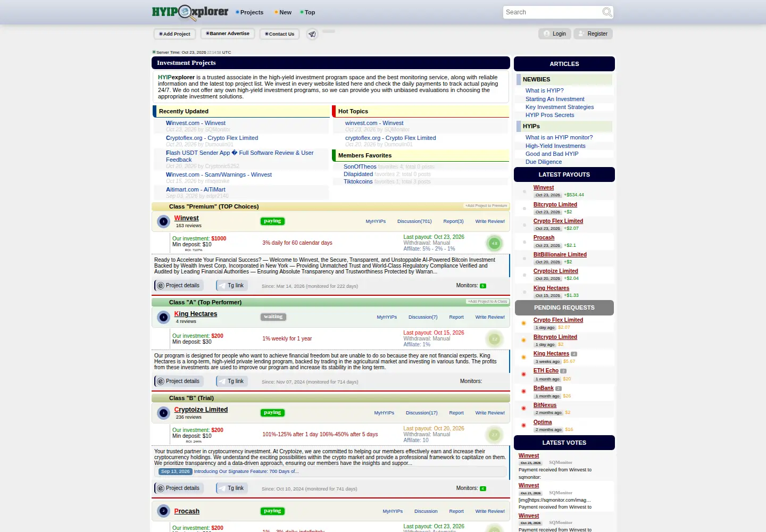Open Optima in Pending Requests
This screenshot has width=766, height=532.
(x=543, y=422)
